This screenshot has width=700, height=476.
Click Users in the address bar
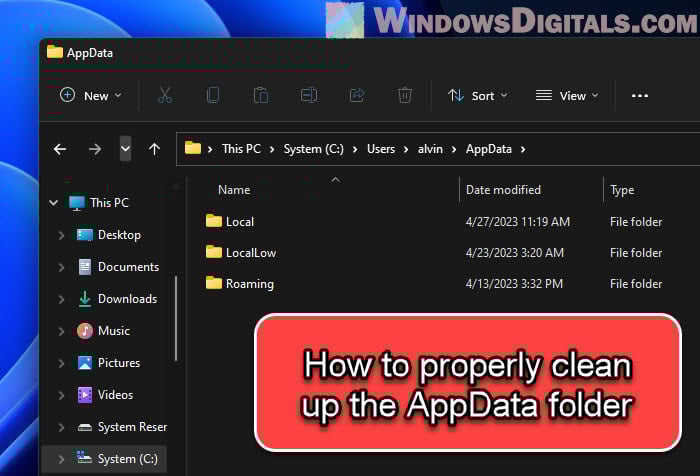pos(381,149)
